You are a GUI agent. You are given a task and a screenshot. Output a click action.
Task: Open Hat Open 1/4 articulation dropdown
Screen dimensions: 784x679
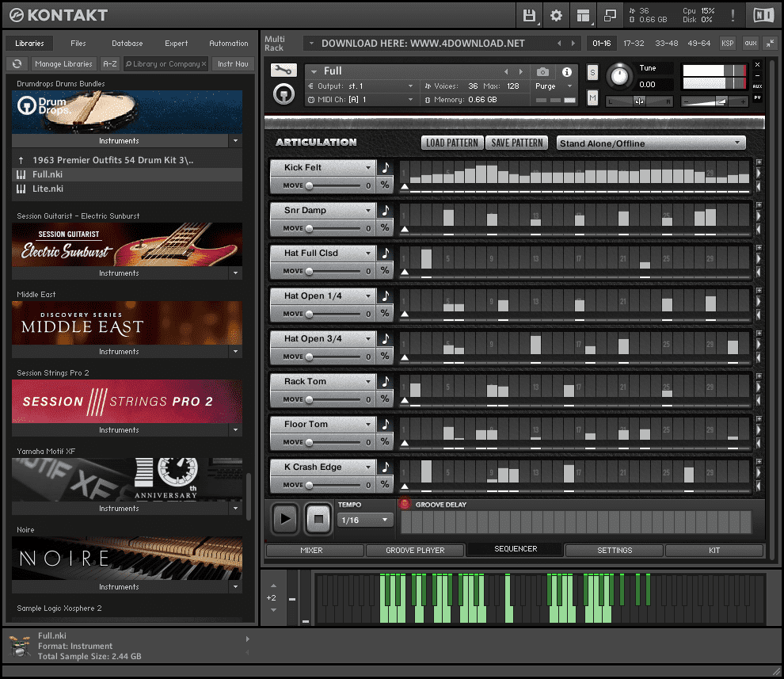pyautogui.click(x=368, y=296)
